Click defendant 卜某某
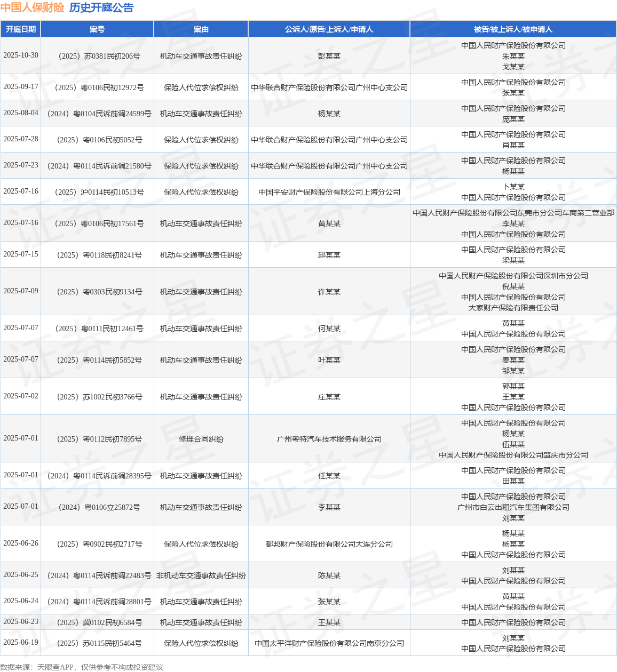Image resolution: width=617 pixels, height=672 pixels. [x=513, y=187]
